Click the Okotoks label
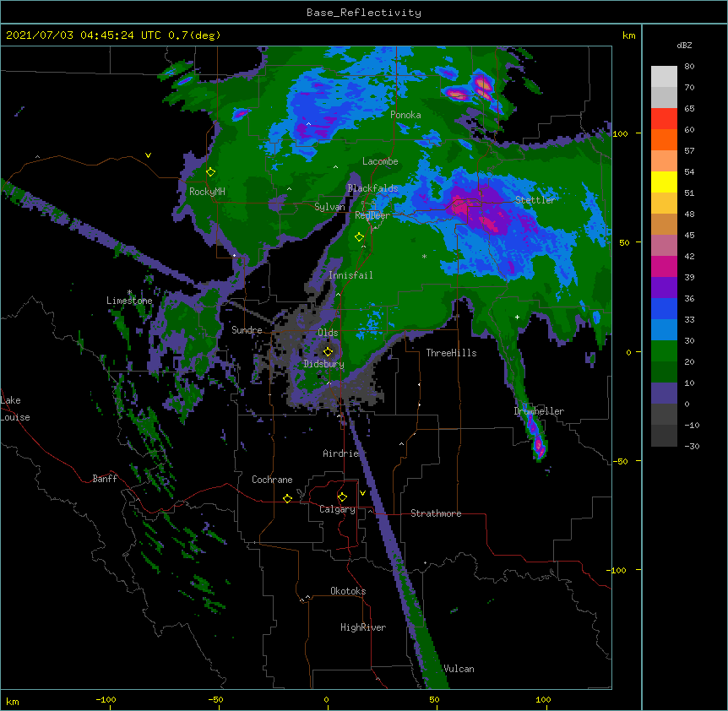This screenshot has width=728, height=711. pos(348,591)
